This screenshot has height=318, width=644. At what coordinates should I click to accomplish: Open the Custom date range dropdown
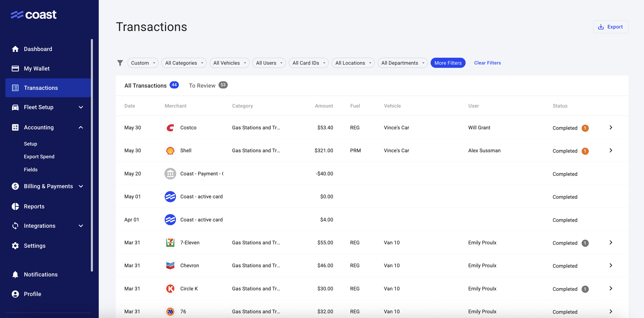(143, 63)
